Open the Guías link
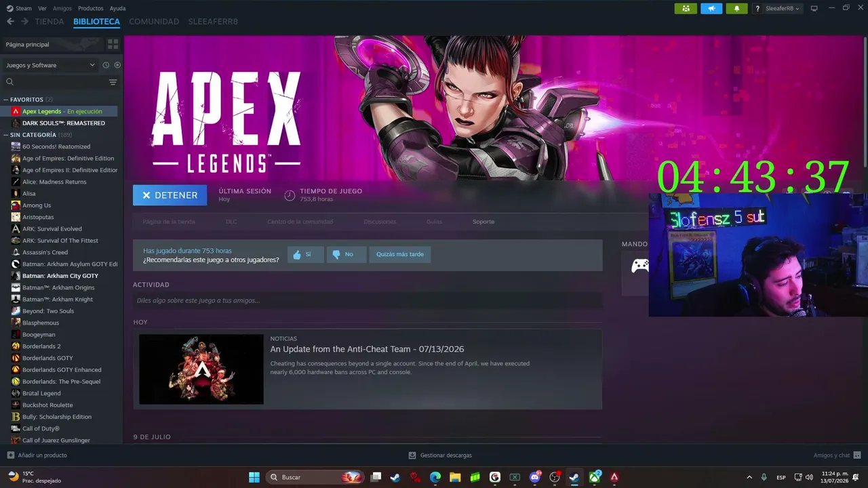Screen dimensions: 868x488 (434, 222)
